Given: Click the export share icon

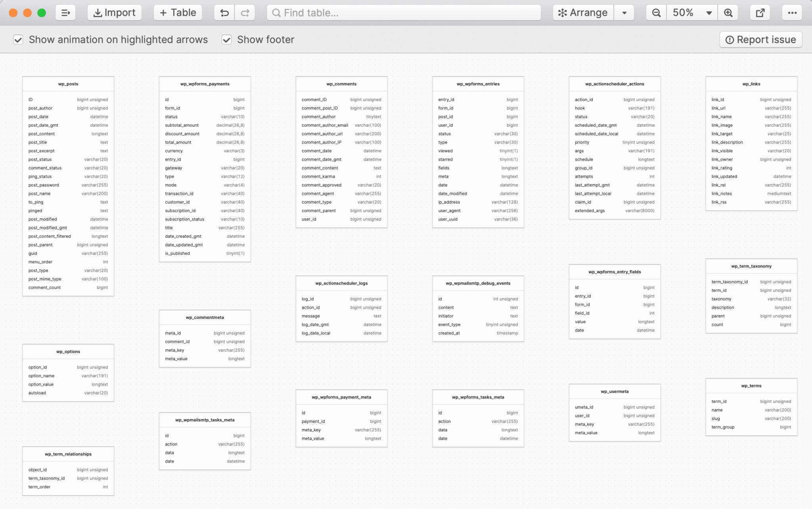Looking at the screenshot, I should pos(760,13).
